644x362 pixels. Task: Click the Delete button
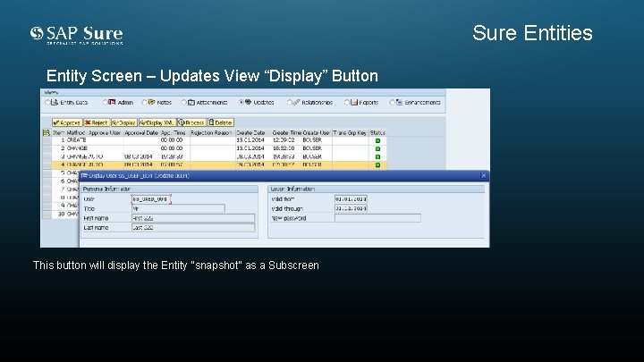pyautogui.click(x=221, y=122)
